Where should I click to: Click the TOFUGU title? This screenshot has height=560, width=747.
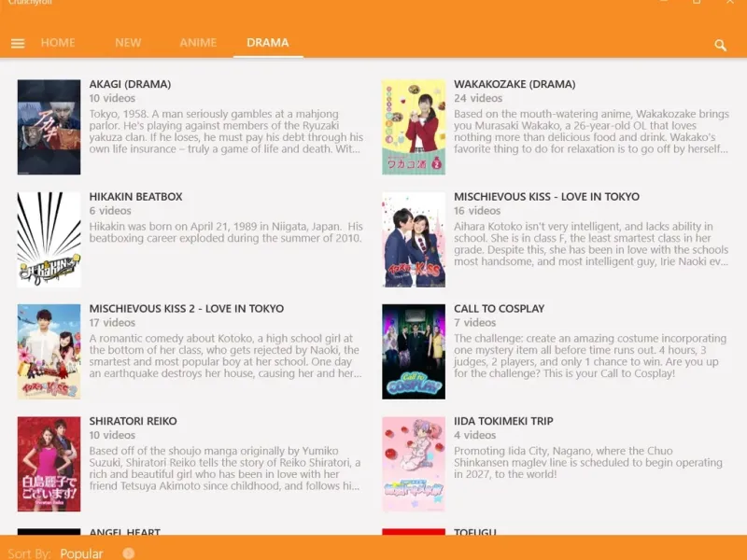pyautogui.click(x=475, y=531)
